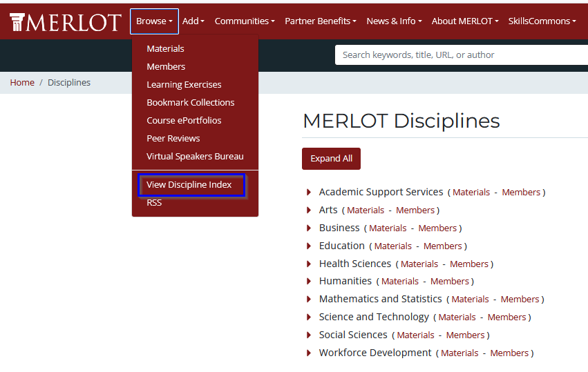Open the About MERLOT dropdown
Viewport: 588px width, 372px height.
tap(465, 21)
